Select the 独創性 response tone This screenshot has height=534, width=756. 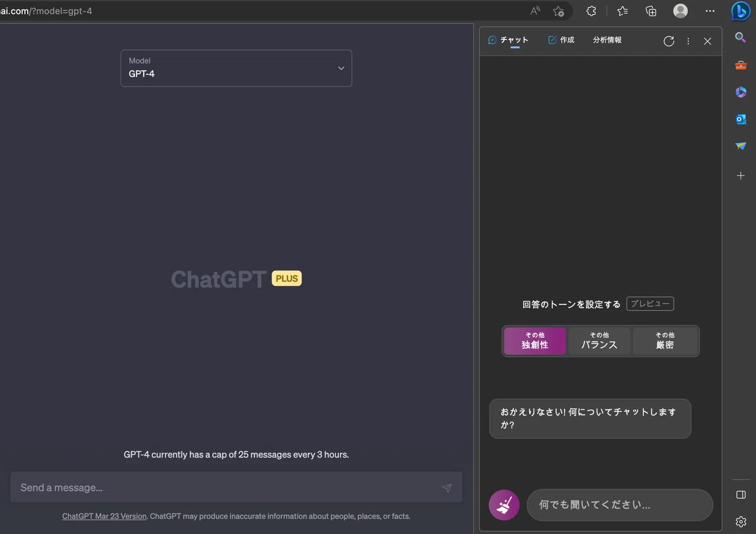[535, 341]
